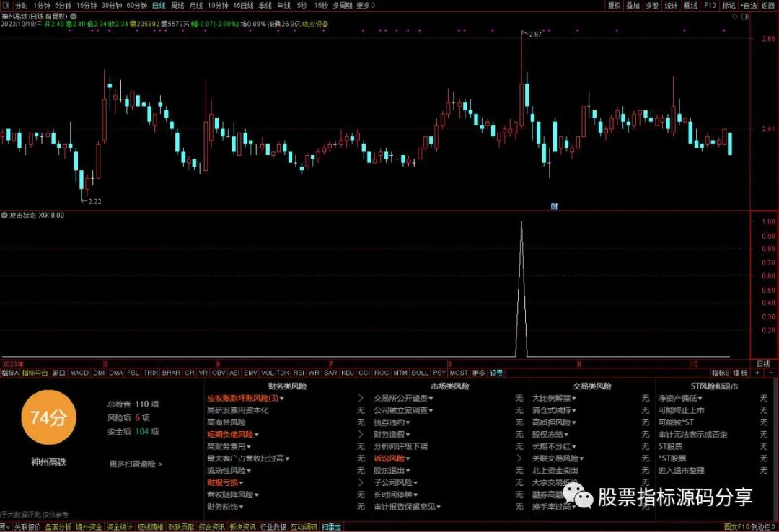
Task: Click the 返回 back button
Action: 768,6
